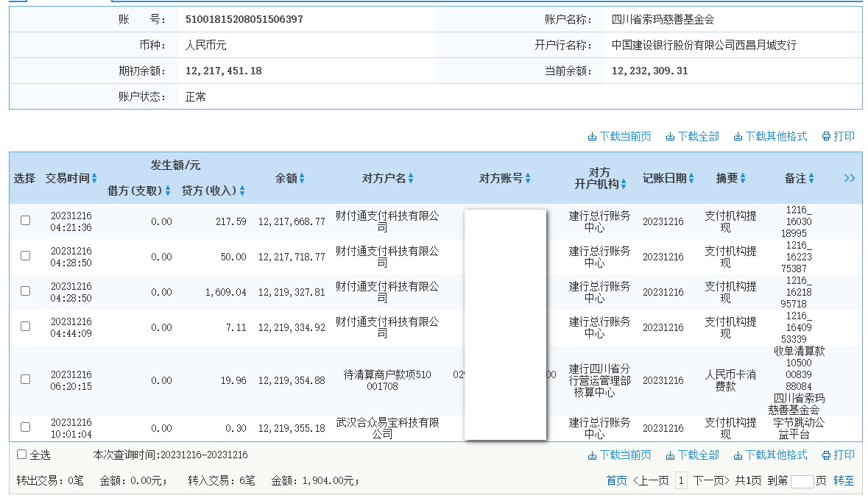Click income amount 19.96
Viewport: 868px width, 498px height.
click(233, 381)
